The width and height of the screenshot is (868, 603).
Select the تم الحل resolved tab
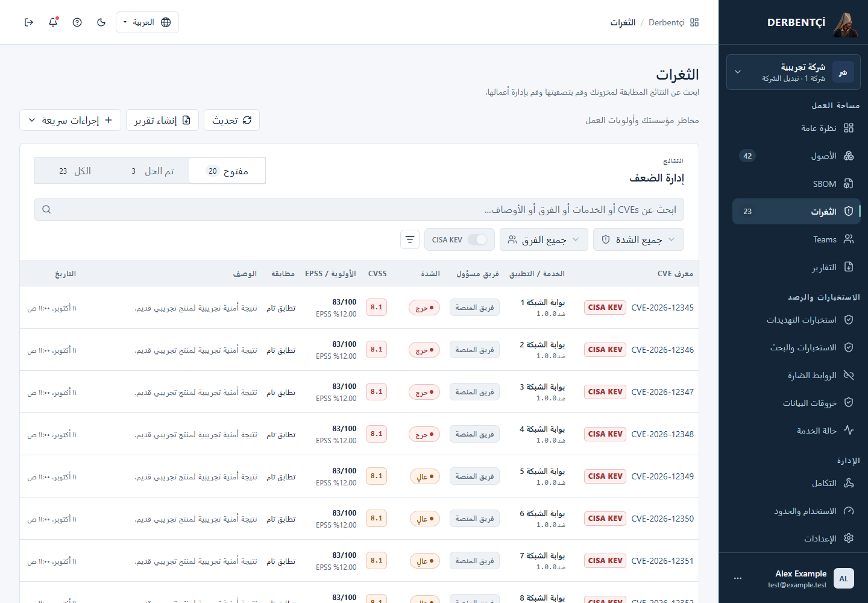tap(152, 171)
